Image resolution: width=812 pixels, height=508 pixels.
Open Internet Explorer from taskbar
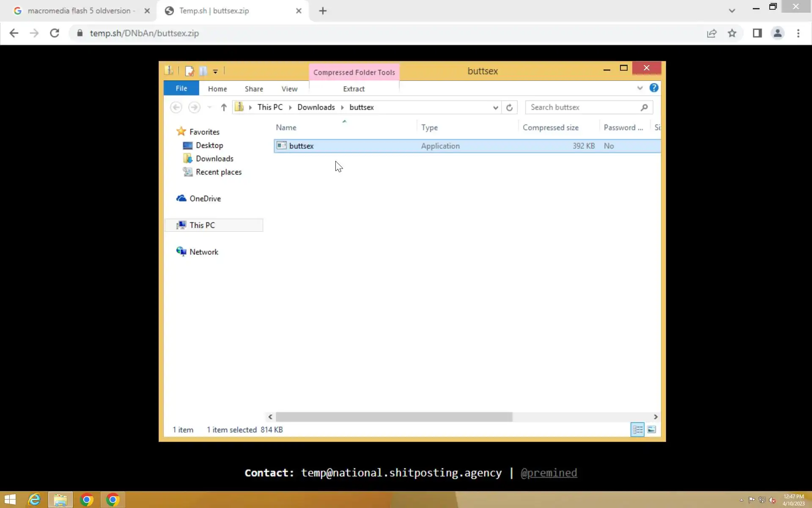point(35,500)
